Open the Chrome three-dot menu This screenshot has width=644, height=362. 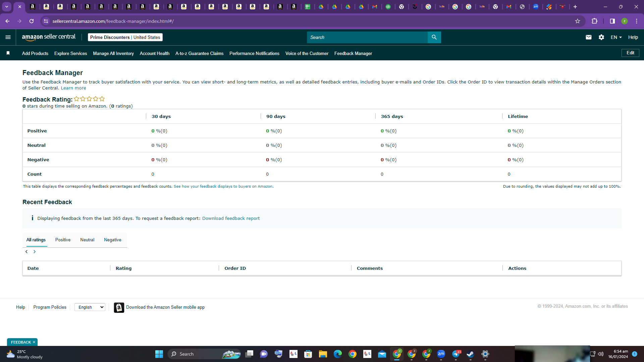point(637,21)
